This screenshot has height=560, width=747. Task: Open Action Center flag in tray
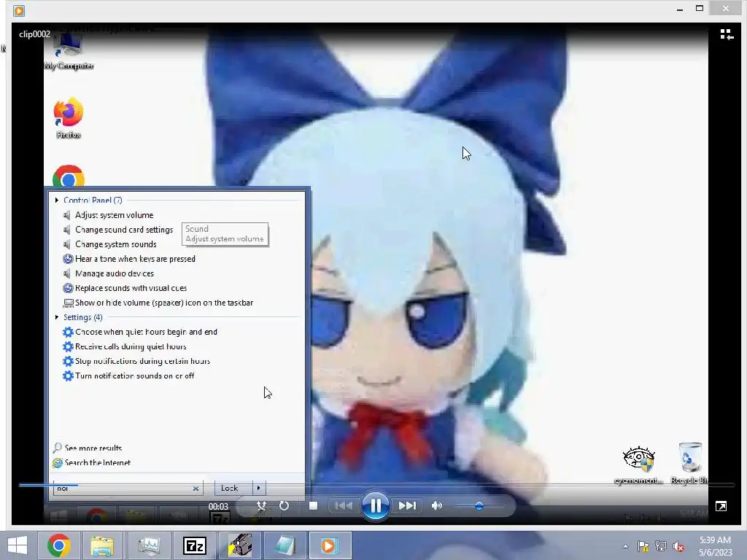(x=643, y=546)
